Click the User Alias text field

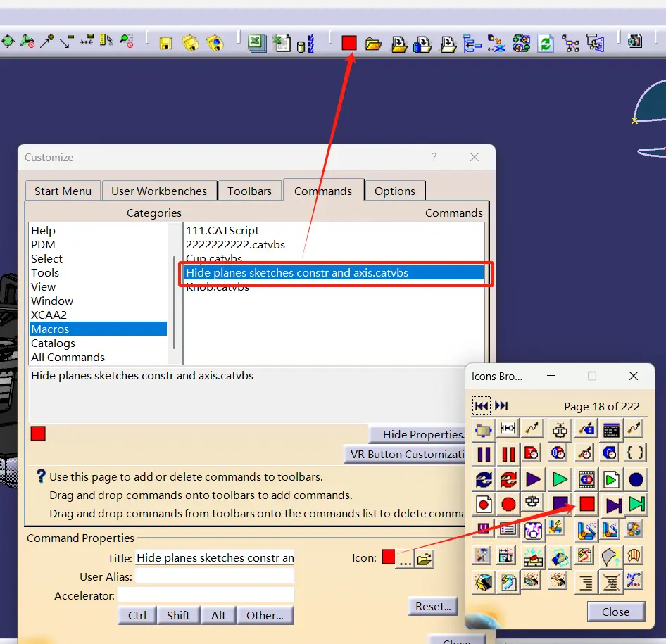[215, 576]
